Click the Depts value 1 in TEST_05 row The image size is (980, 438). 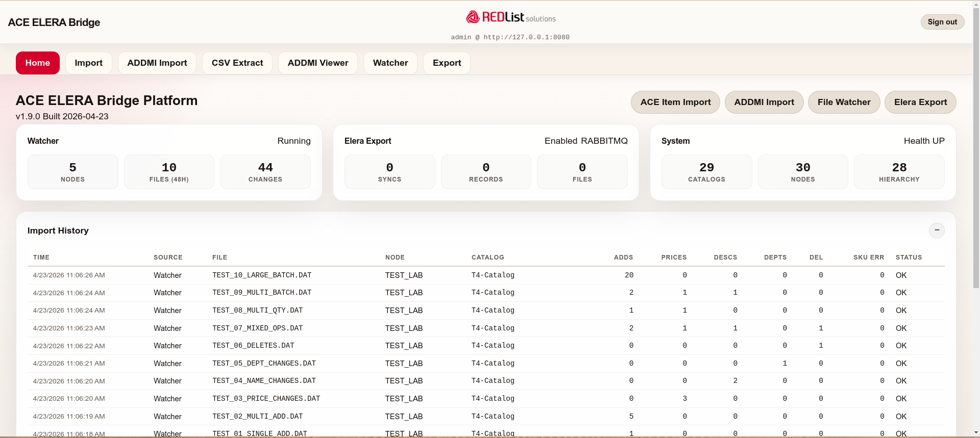click(x=785, y=364)
